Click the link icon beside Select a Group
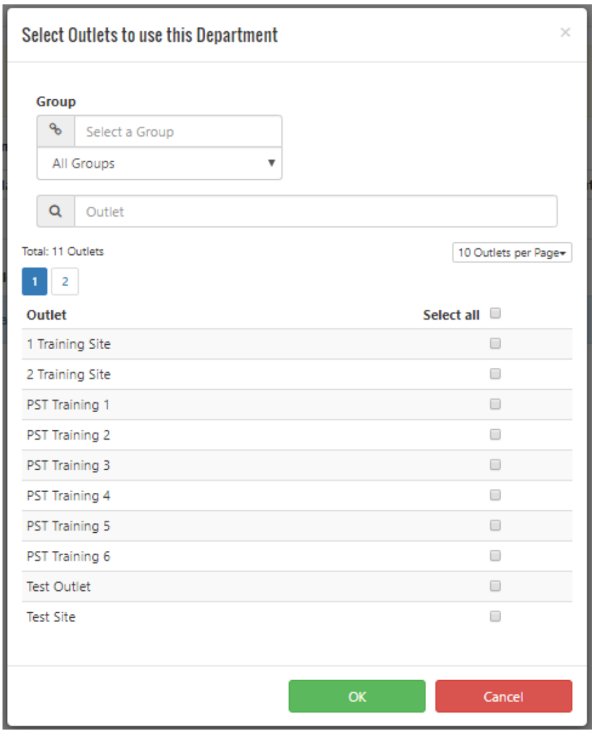The height and width of the screenshot is (731, 592). (55, 131)
